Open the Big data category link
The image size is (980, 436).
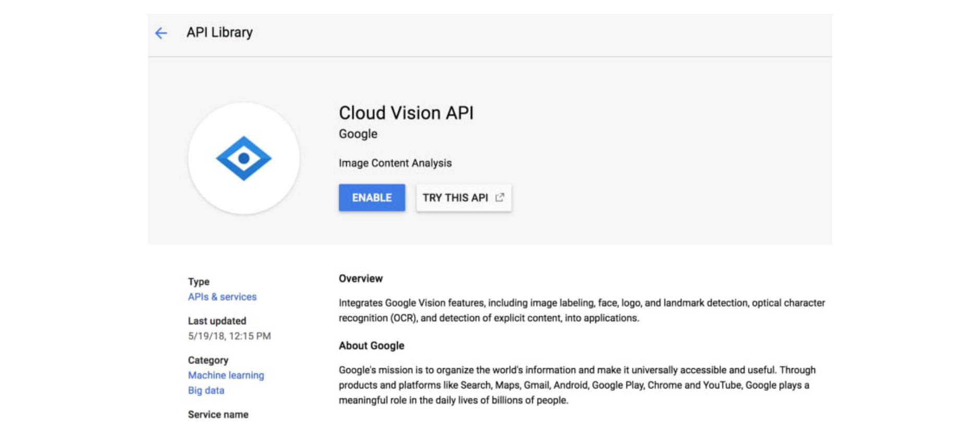coord(206,391)
